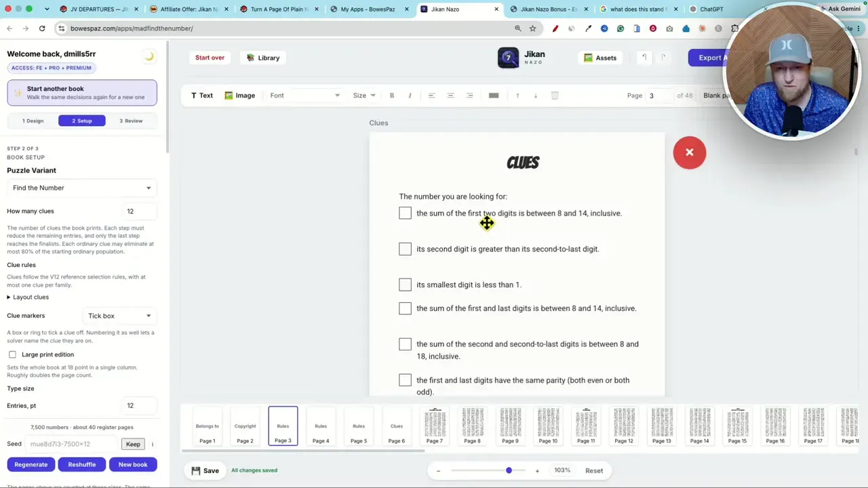868x488 pixels.
Task: Open the text color swatch
Action: tap(494, 96)
